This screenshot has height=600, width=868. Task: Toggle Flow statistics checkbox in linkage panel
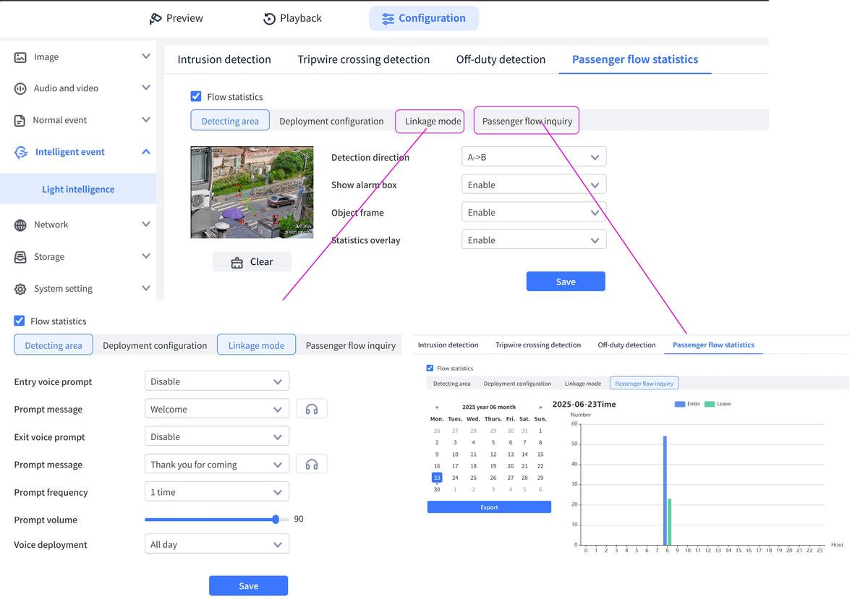(x=20, y=321)
